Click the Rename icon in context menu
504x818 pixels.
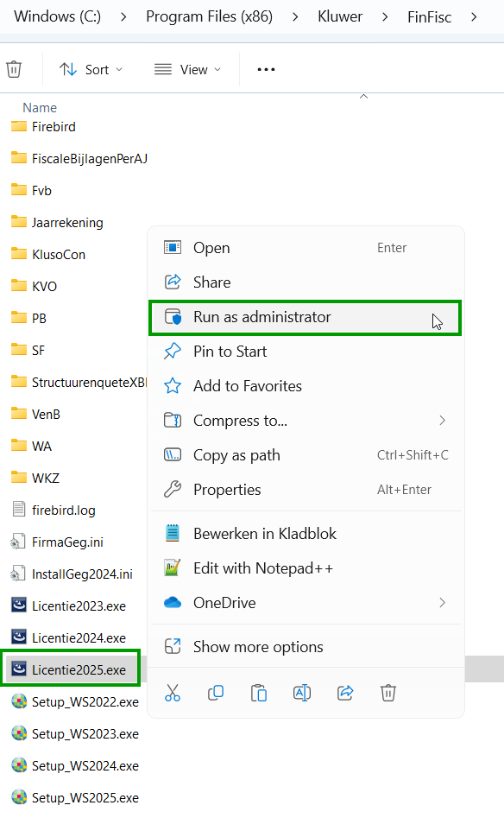(302, 693)
